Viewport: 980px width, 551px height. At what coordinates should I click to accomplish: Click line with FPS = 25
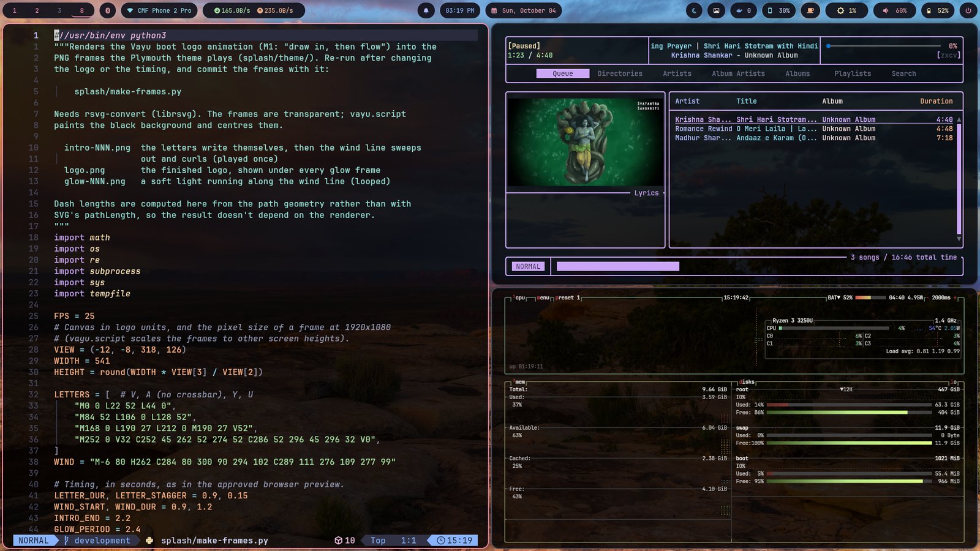tap(74, 316)
